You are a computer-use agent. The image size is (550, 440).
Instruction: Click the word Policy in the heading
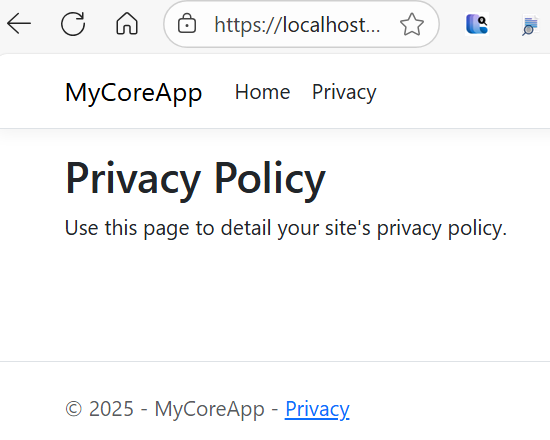coord(270,178)
